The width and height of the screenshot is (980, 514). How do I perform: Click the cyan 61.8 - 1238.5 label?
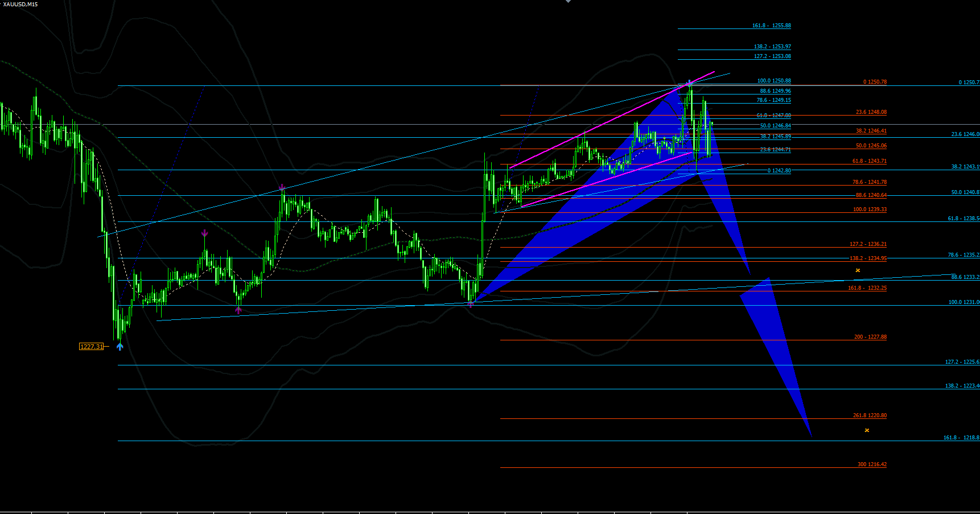963,219
